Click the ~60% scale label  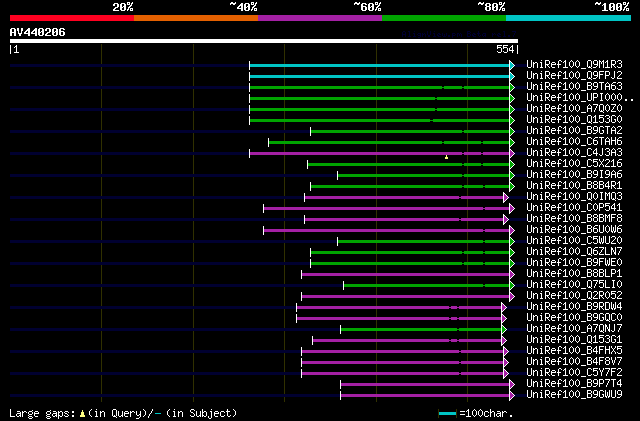click(x=367, y=7)
